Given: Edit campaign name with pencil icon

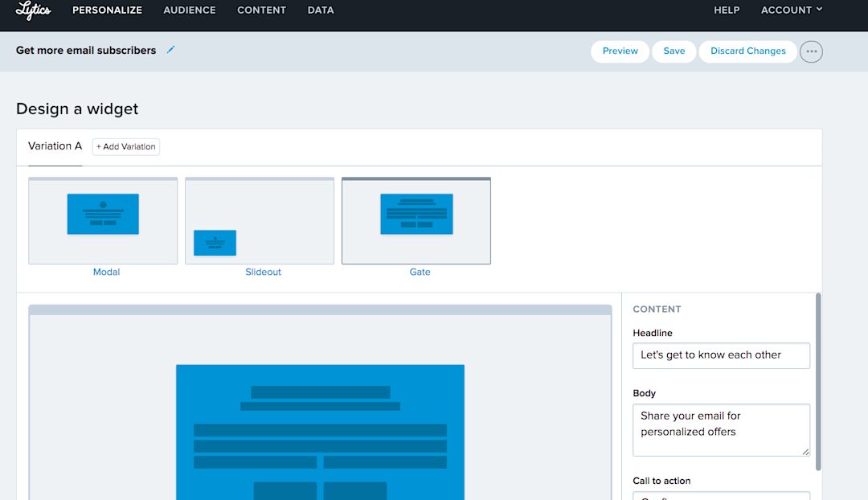Looking at the screenshot, I should (x=171, y=50).
